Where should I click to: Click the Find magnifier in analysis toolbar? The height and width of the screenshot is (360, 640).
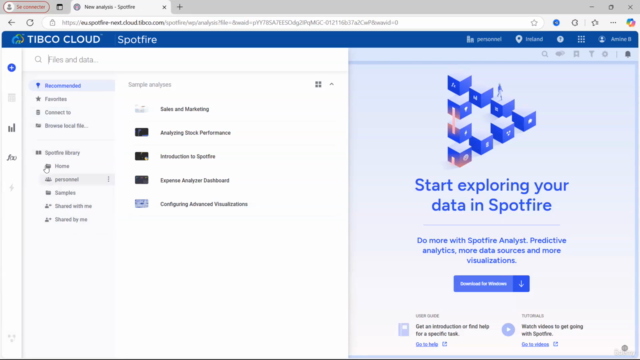[544, 54]
